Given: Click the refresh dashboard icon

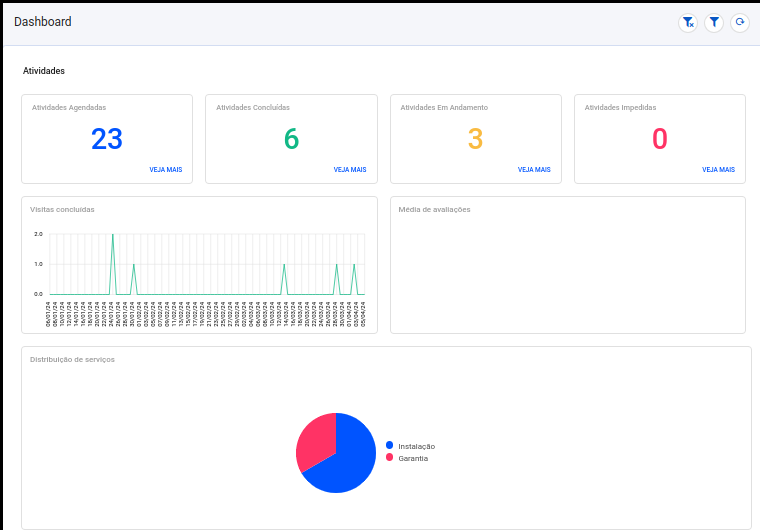Looking at the screenshot, I should (740, 22).
